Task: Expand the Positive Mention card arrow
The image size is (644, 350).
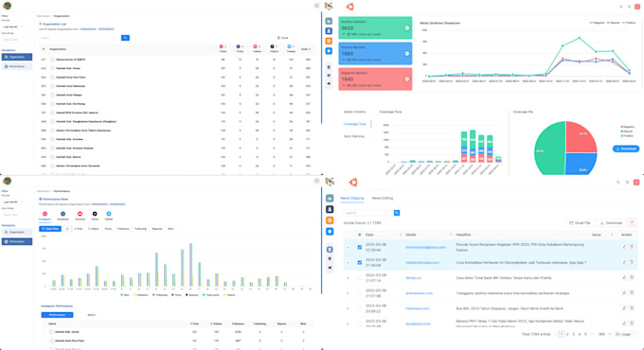Action: (407, 27)
